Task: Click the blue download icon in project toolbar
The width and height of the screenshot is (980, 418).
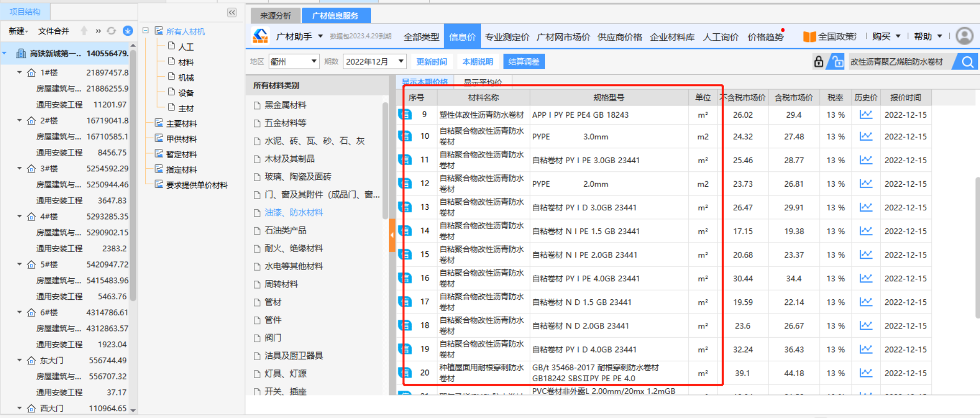Action: tap(128, 31)
